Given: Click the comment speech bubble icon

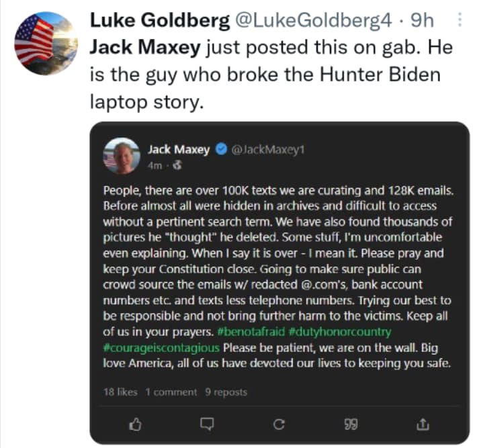Looking at the screenshot, I should tap(208, 423).
